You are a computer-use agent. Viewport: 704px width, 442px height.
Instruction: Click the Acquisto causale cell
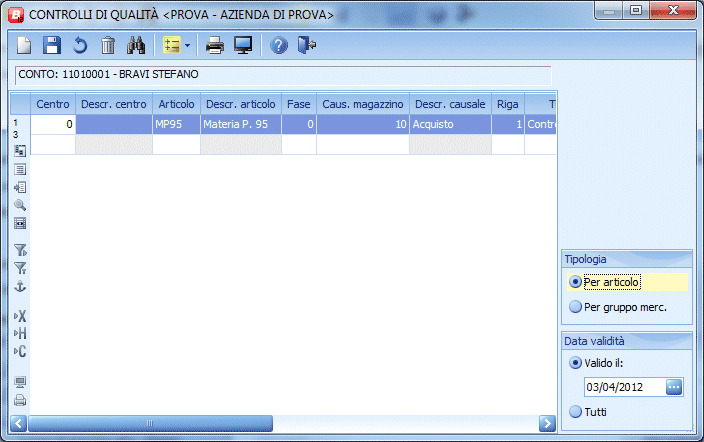click(450, 124)
